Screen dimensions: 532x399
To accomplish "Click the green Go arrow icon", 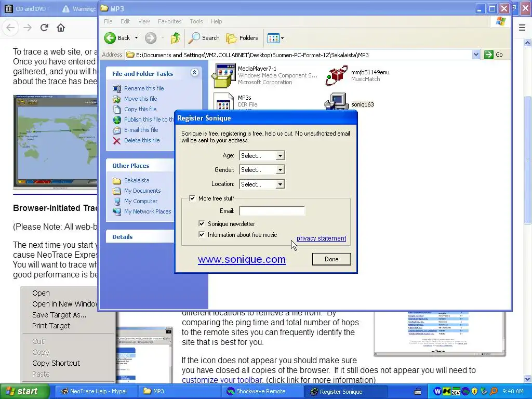I will (x=488, y=55).
